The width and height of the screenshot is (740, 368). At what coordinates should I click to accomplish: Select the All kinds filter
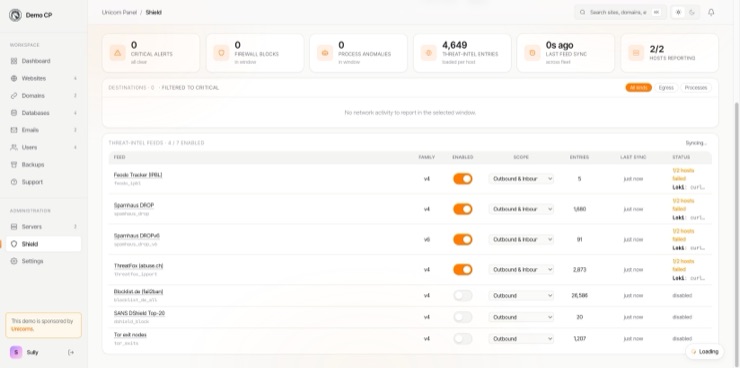coord(639,88)
